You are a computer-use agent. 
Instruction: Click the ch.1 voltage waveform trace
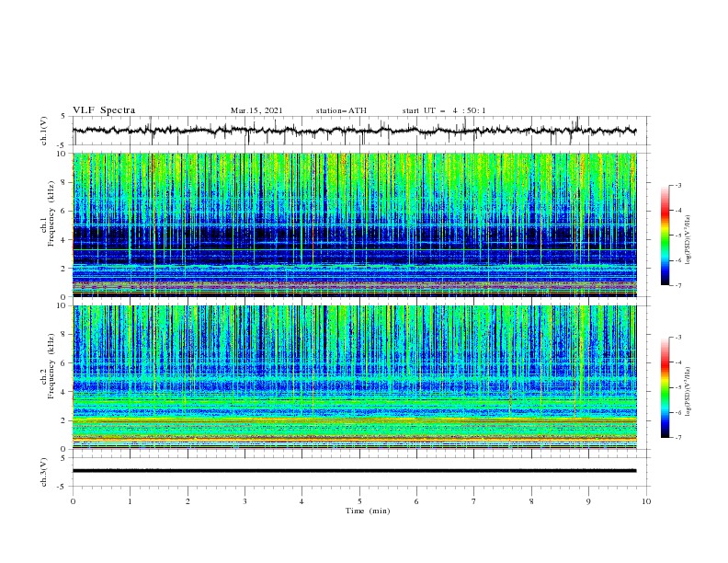pos(354,131)
